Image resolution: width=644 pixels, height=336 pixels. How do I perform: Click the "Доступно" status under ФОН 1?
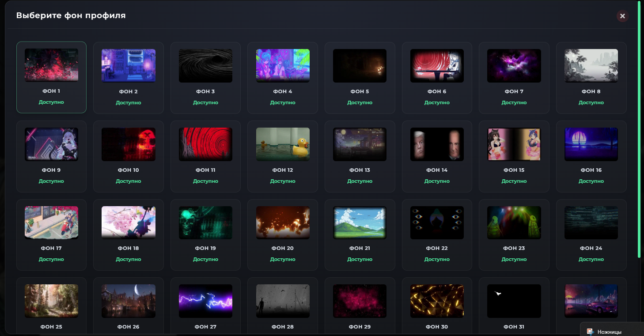click(51, 102)
